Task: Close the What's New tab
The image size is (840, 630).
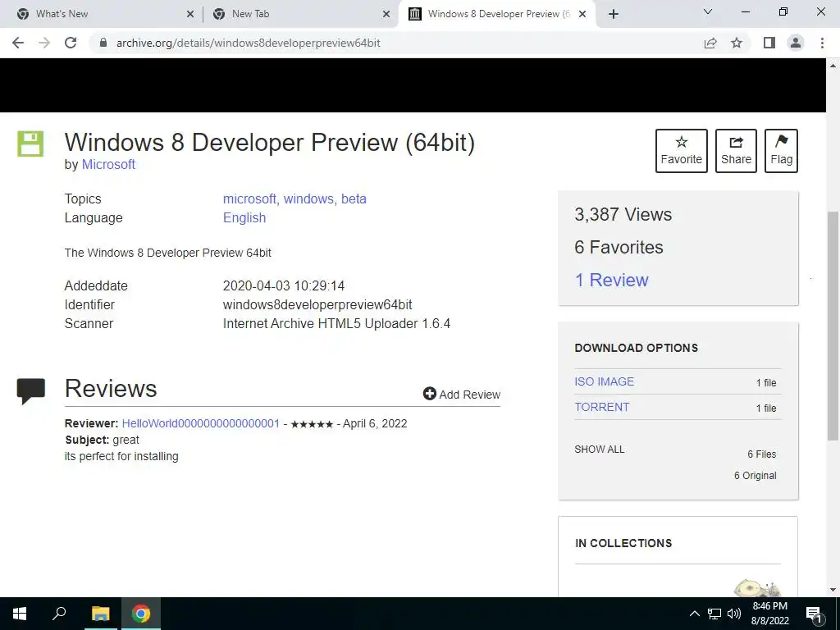Action: (190, 14)
